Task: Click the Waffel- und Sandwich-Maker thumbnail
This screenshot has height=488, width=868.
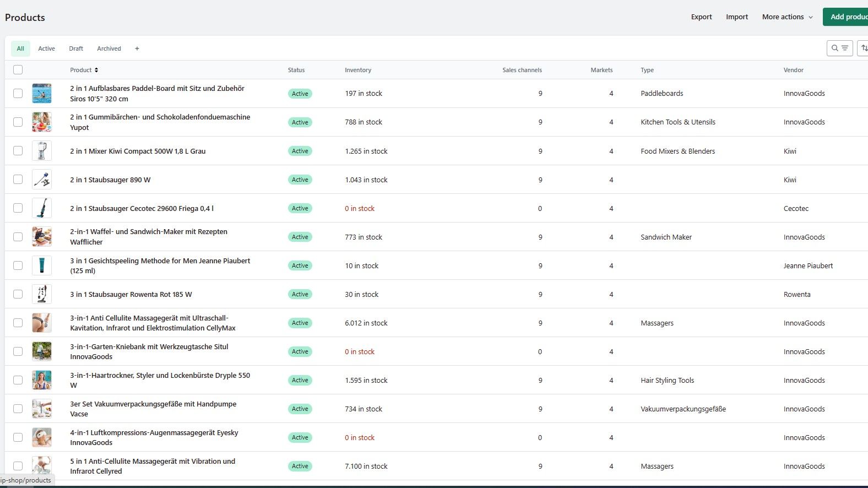Action: pyautogui.click(x=42, y=237)
